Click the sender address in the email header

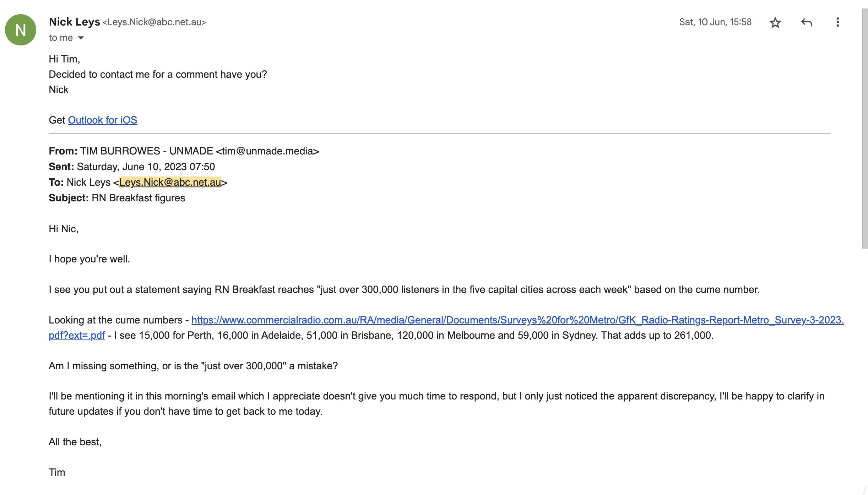pyautogui.click(x=154, y=22)
